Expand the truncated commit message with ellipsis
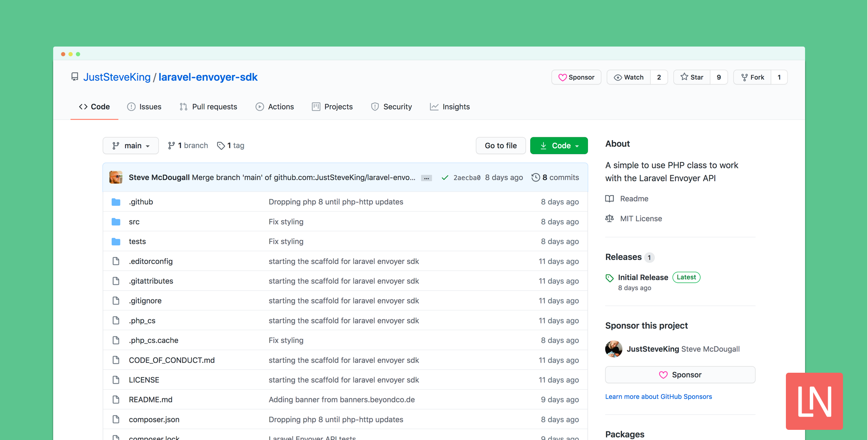 coord(426,178)
